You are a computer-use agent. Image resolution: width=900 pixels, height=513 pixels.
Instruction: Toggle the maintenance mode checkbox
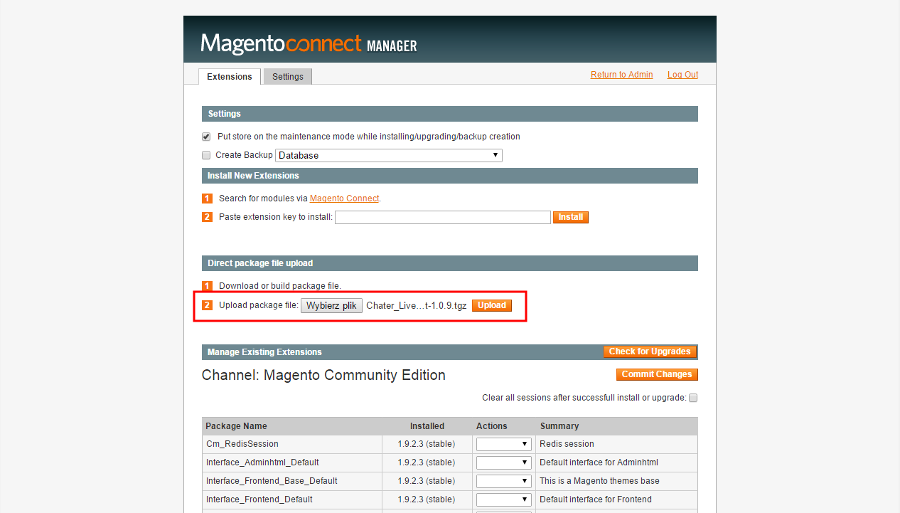(x=206, y=137)
